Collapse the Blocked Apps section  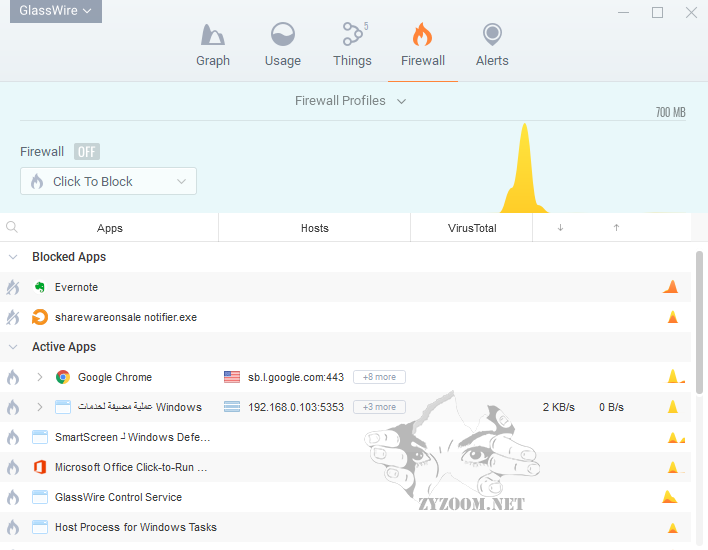click(x=13, y=257)
